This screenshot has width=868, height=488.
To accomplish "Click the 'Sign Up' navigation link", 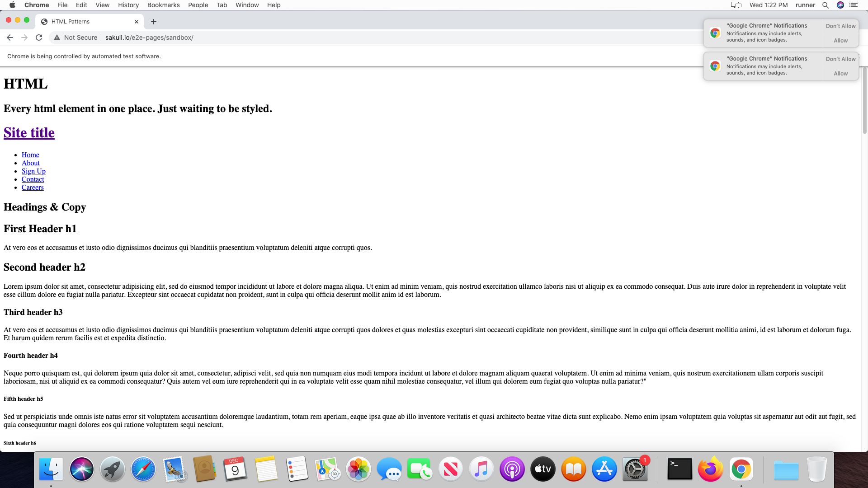I will point(33,171).
